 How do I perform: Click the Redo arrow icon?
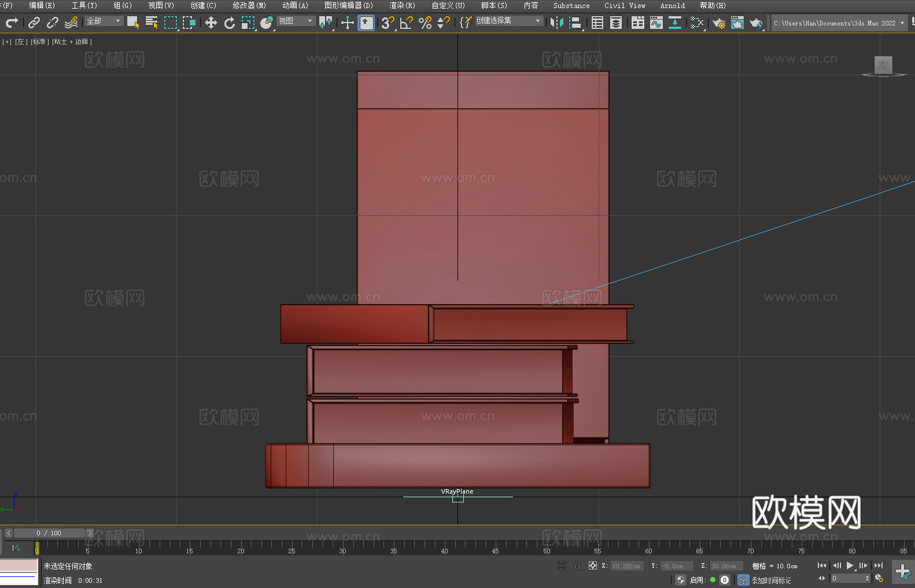coord(12,23)
